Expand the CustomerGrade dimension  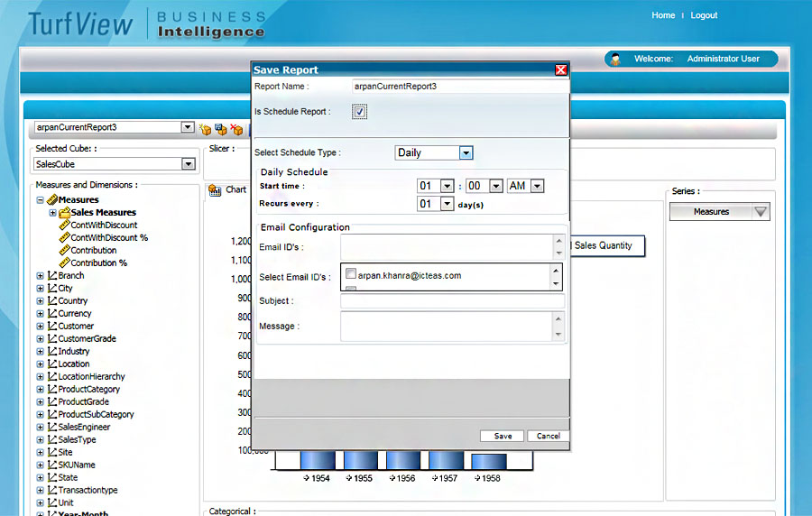pos(40,339)
